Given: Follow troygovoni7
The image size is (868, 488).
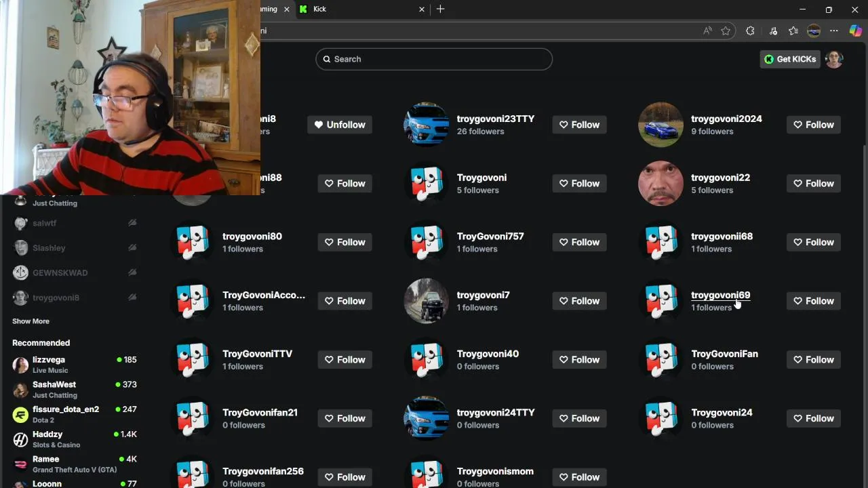Looking at the screenshot, I should (579, 301).
